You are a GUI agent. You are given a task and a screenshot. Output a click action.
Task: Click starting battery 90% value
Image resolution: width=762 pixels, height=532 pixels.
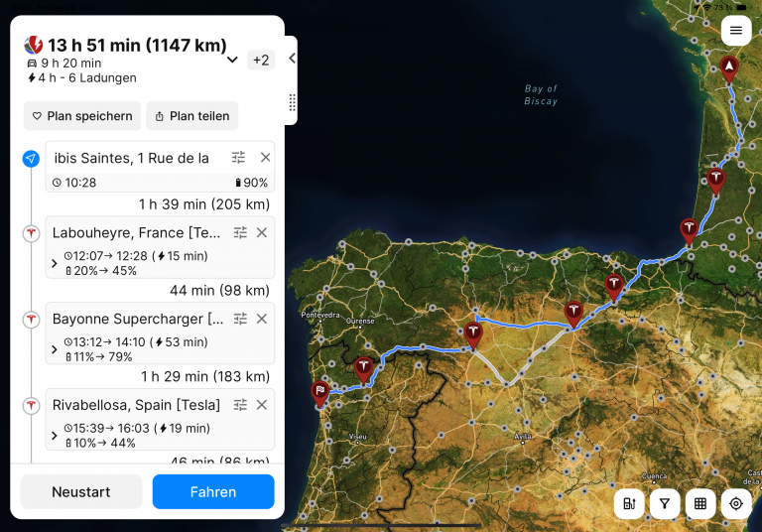coord(251,183)
